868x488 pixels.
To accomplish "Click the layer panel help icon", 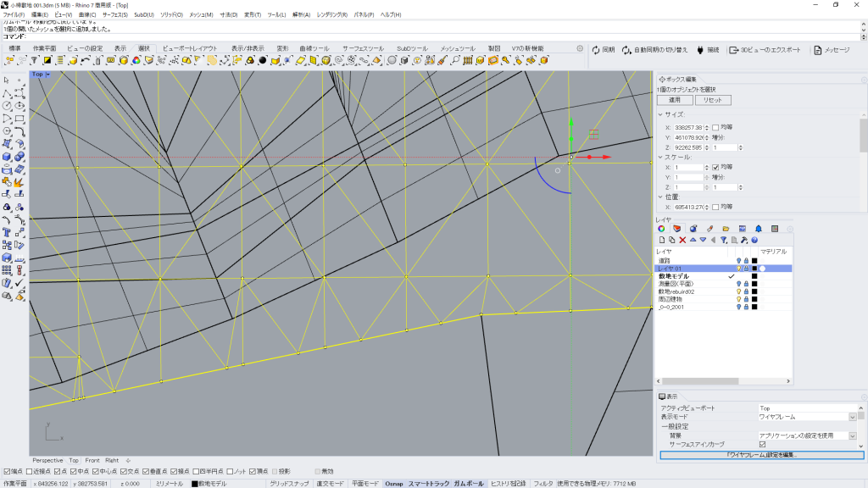I will pos(754,240).
